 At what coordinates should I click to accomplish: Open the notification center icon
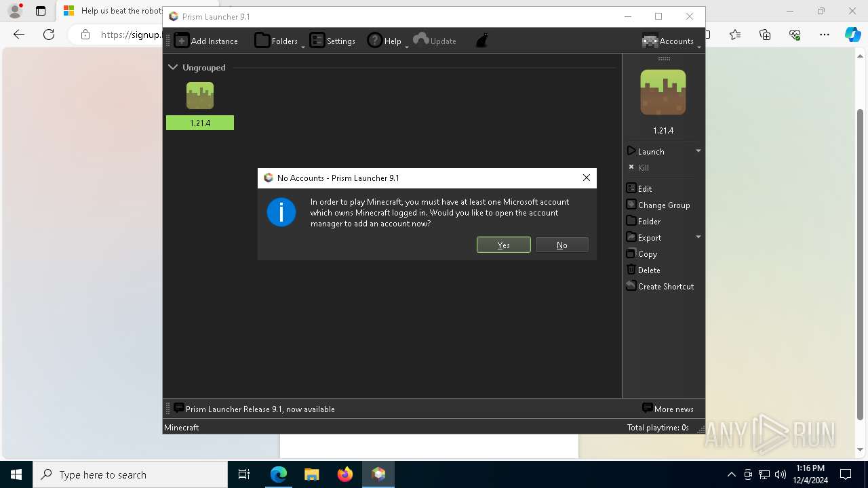(846, 474)
